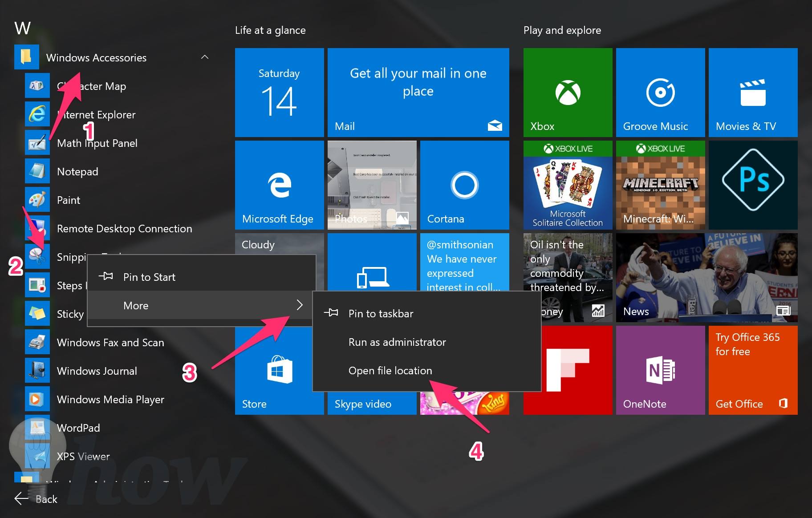Viewport: 812px width, 518px height.
Task: Open the Character Map icon
Action: coord(37,86)
